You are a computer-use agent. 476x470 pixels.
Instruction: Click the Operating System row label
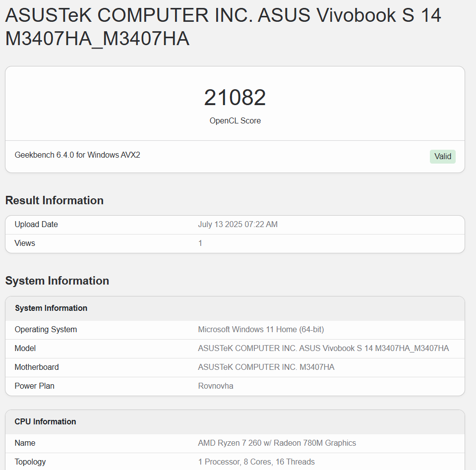pos(46,329)
